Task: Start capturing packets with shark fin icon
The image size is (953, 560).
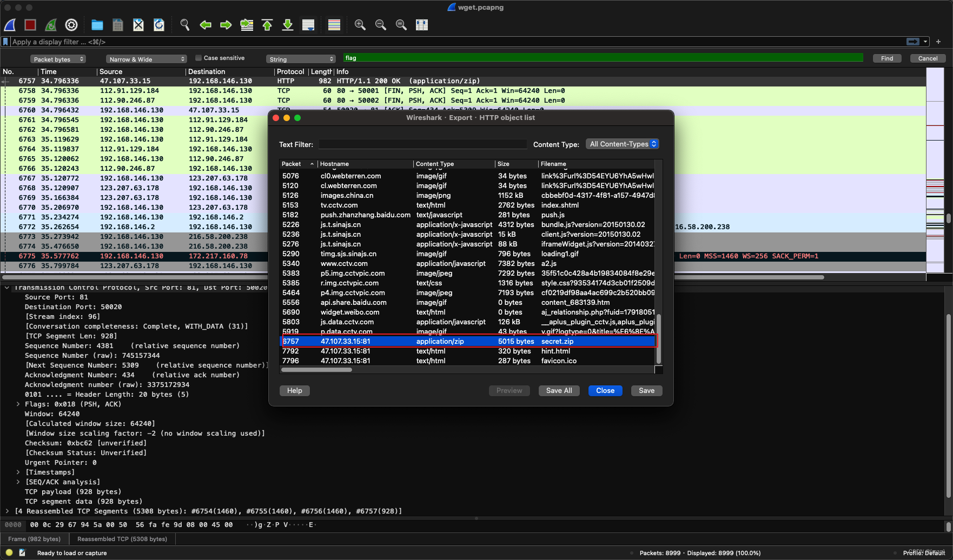Action: [x=10, y=25]
